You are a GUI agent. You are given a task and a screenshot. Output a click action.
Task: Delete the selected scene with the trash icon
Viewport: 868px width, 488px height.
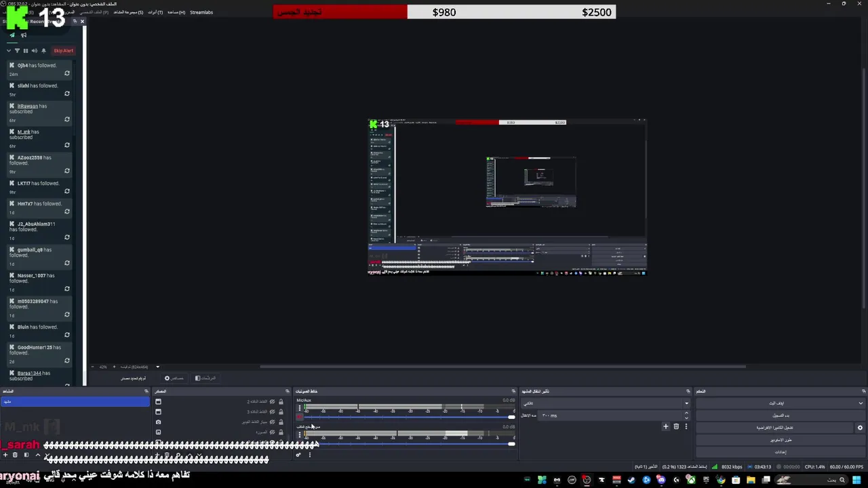16,455
